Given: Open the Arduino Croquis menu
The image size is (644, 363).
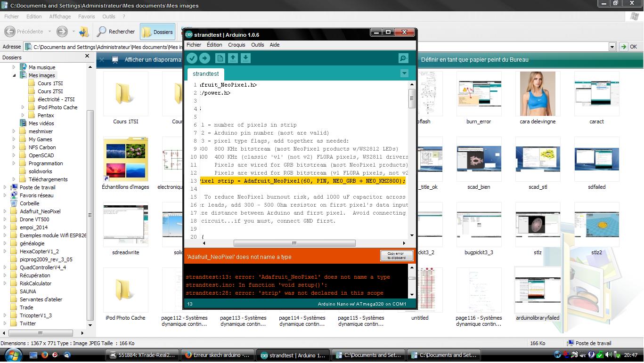Looking at the screenshot, I should tap(236, 45).
